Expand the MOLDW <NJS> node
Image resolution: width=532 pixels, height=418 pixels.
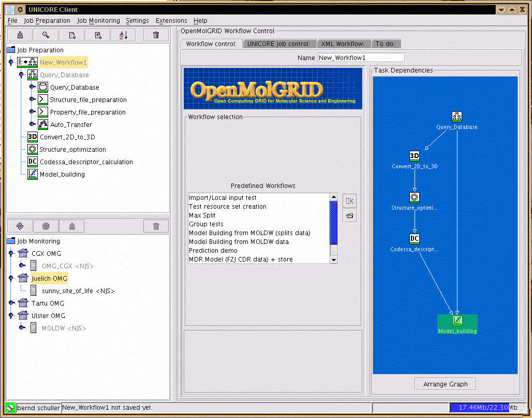pos(22,328)
